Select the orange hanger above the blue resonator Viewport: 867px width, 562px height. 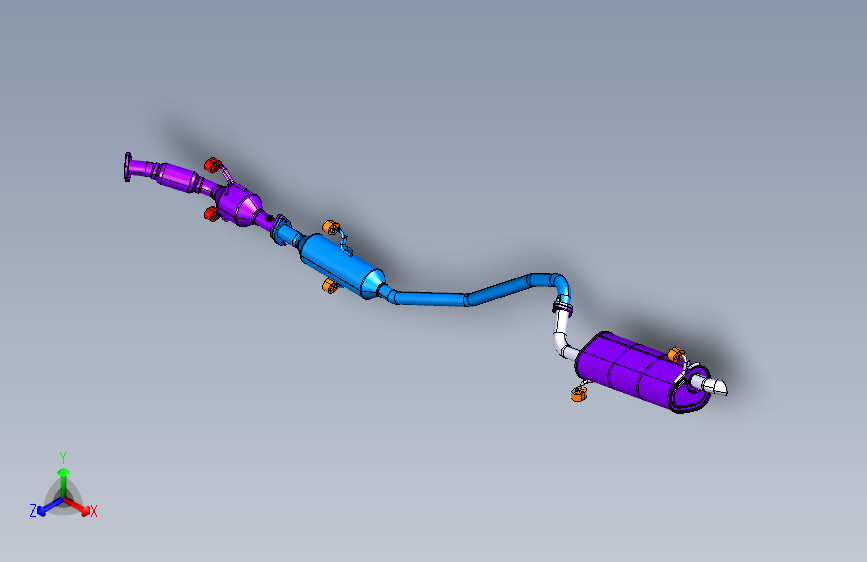[x=330, y=227]
